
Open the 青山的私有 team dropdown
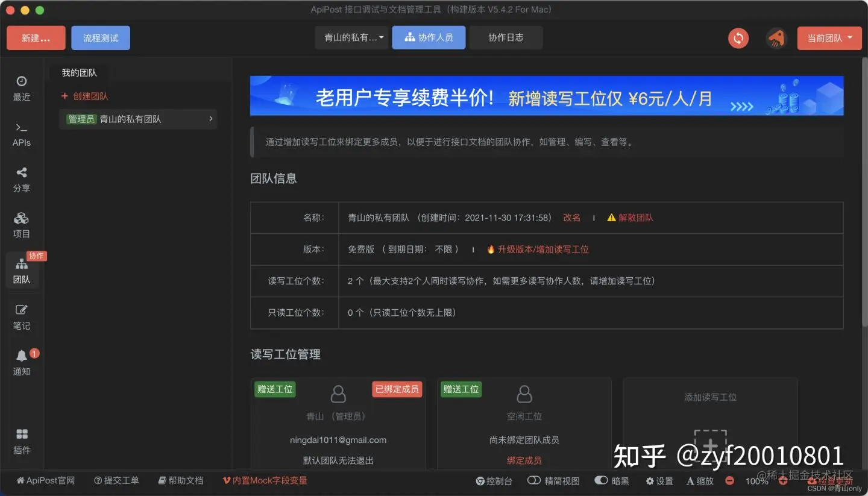[353, 37]
